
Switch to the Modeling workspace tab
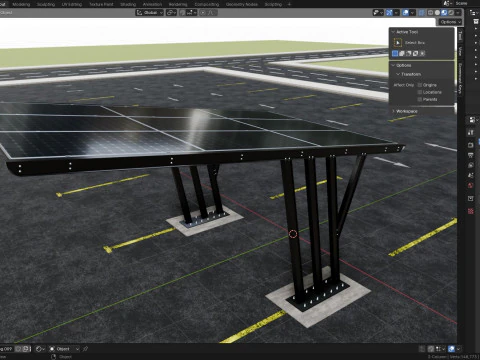[x=21, y=4]
